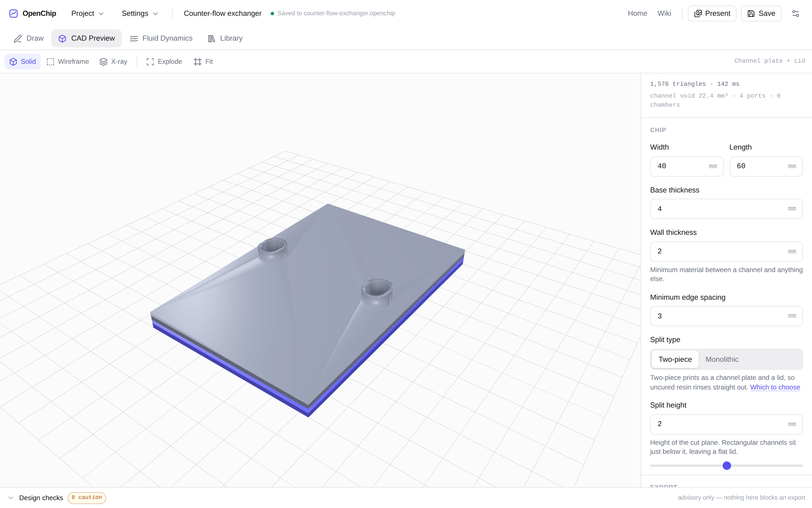
Task: Switch to the Draw tab
Action: (x=28, y=38)
